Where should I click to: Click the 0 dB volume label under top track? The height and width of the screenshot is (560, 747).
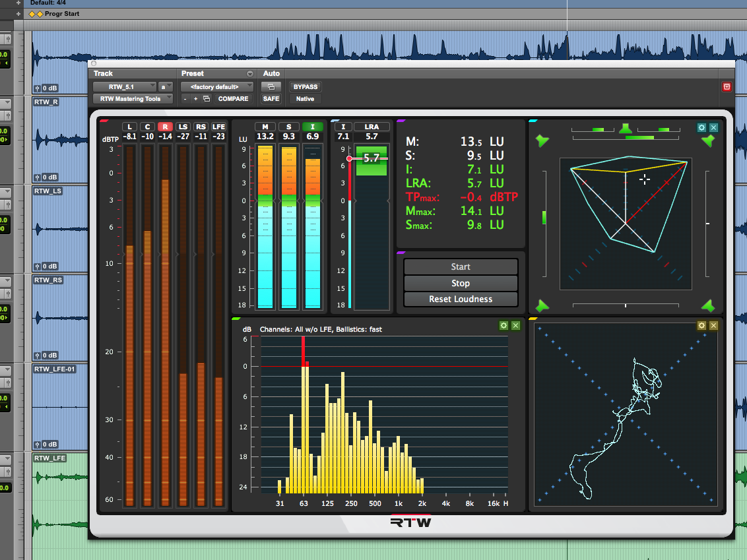(x=49, y=88)
